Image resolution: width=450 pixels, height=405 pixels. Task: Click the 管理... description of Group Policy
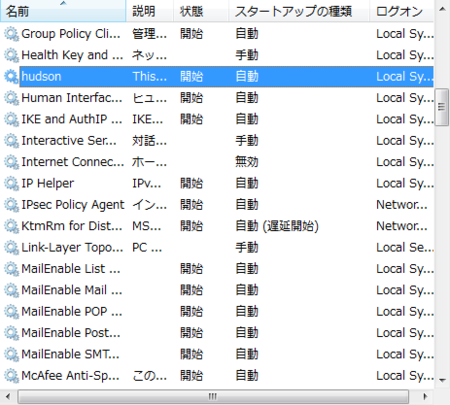150,34
